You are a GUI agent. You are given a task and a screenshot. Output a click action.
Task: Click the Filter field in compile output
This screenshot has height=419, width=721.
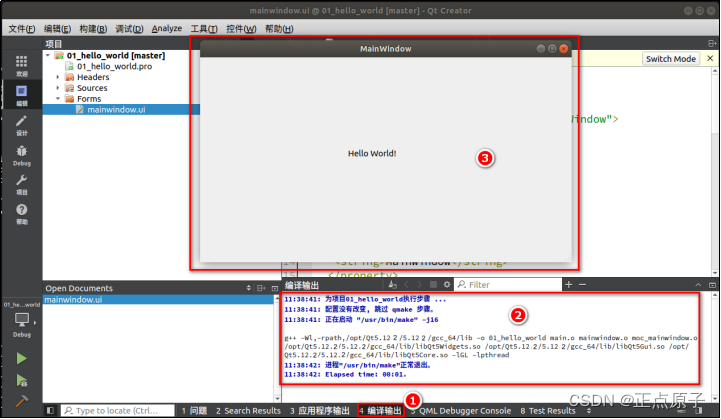[x=508, y=285]
